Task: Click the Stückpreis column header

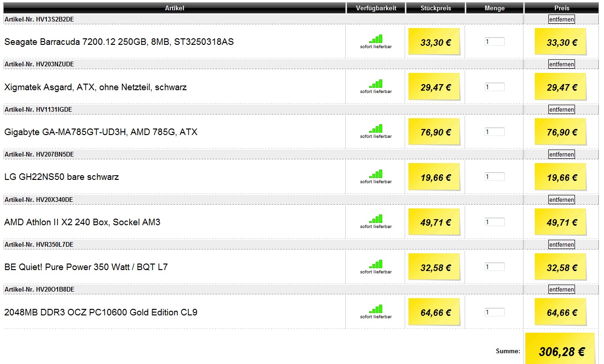Action: (435, 8)
